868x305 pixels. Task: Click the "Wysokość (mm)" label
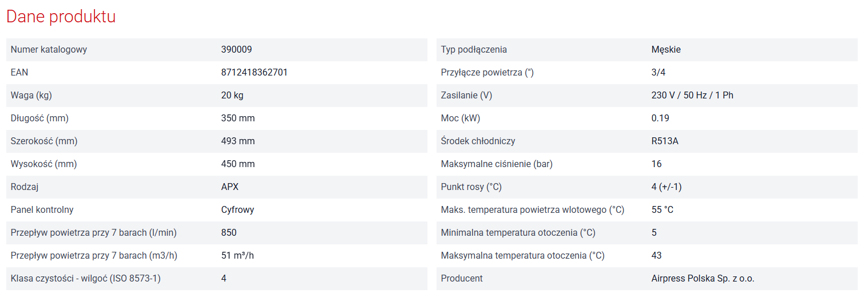(43, 164)
